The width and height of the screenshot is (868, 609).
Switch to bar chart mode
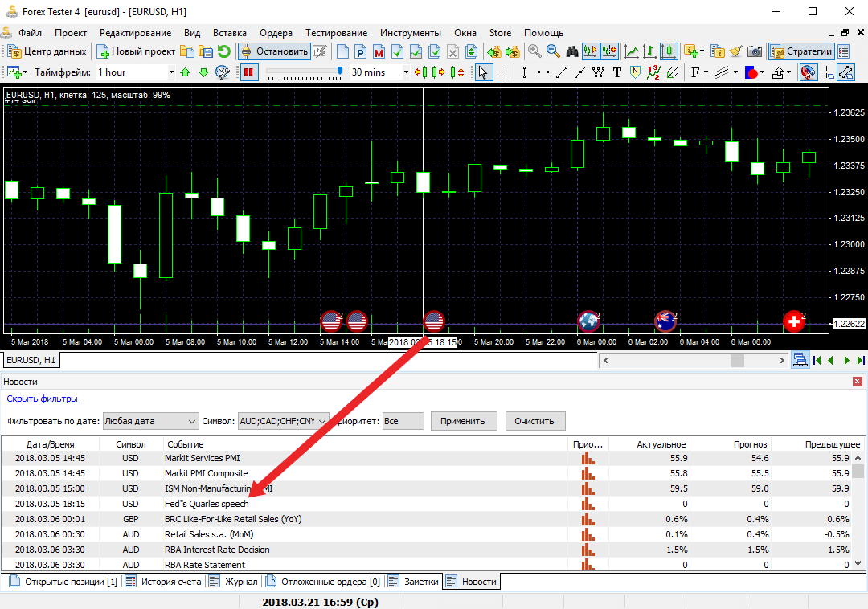click(650, 51)
